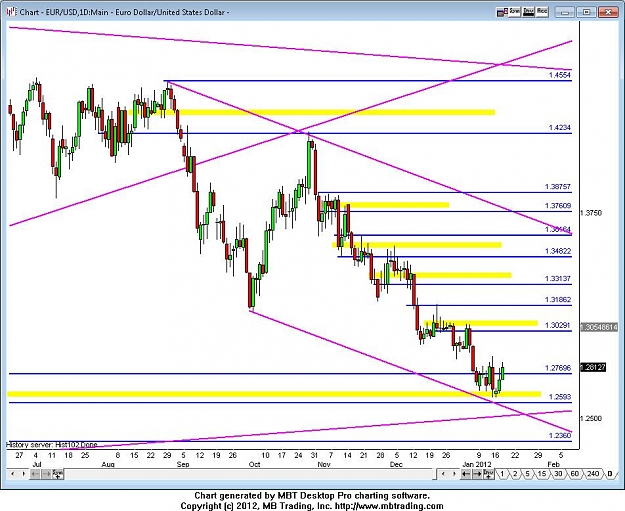The width and height of the screenshot is (625, 511).
Task: Select the 5 minute timeframe tab
Action: pos(527,474)
